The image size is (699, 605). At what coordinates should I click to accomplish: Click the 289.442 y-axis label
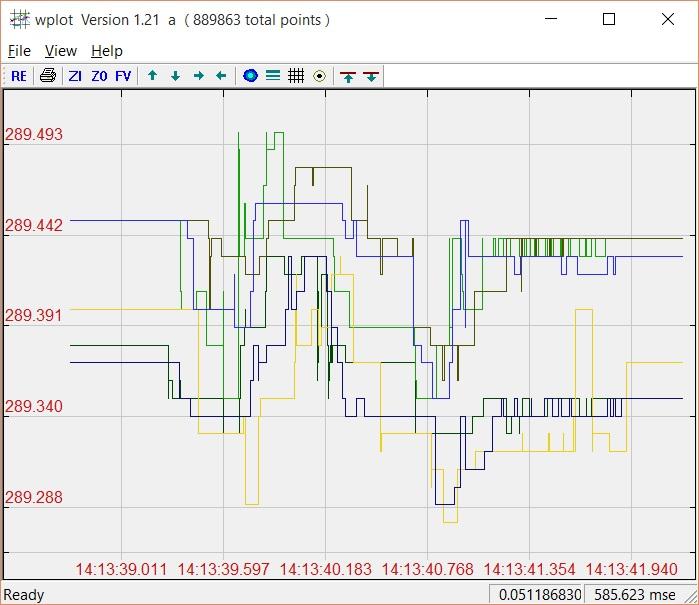click(x=34, y=225)
